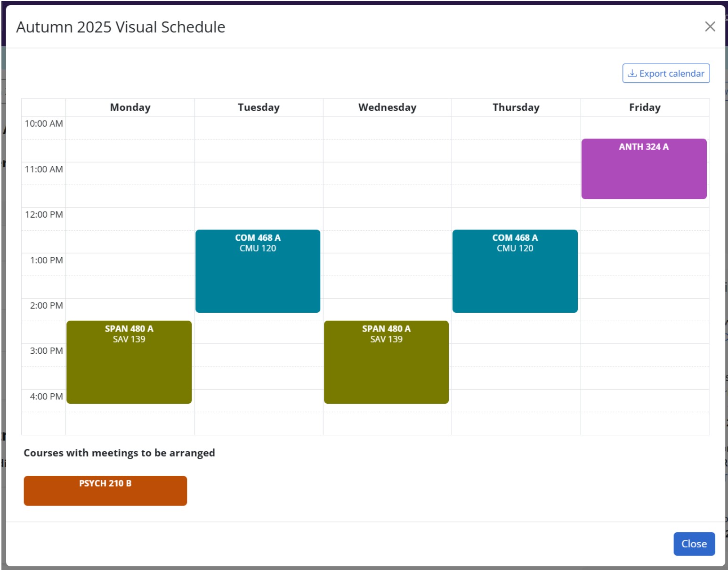This screenshot has width=728, height=570.
Task: Select the COM 468 A block on Tuesday
Action: (x=258, y=270)
